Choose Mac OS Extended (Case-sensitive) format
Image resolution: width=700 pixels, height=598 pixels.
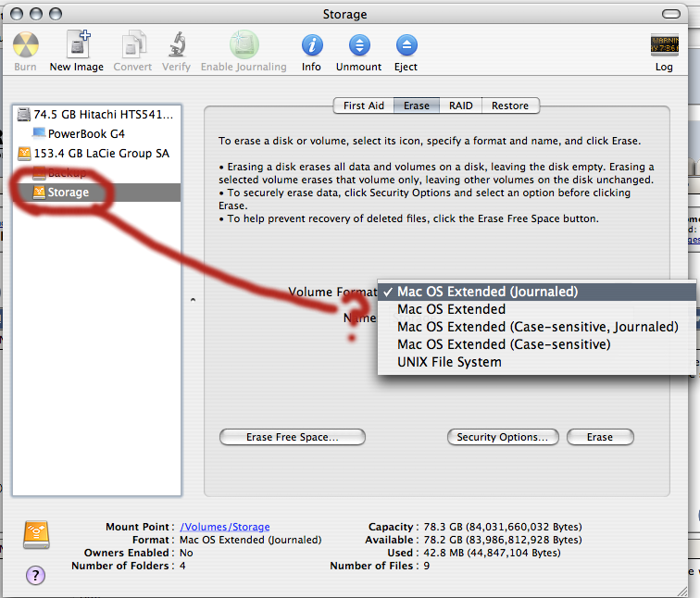[537, 344]
